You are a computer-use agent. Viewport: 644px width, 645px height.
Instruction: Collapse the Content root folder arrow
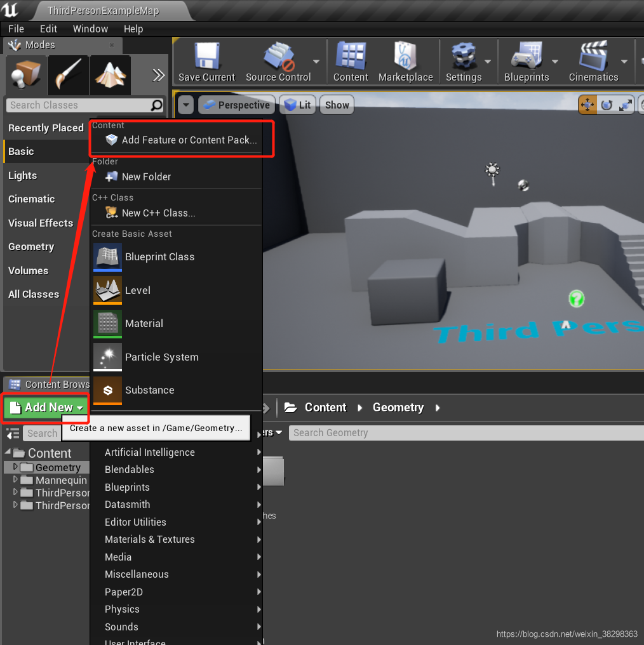[x=8, y=452]
